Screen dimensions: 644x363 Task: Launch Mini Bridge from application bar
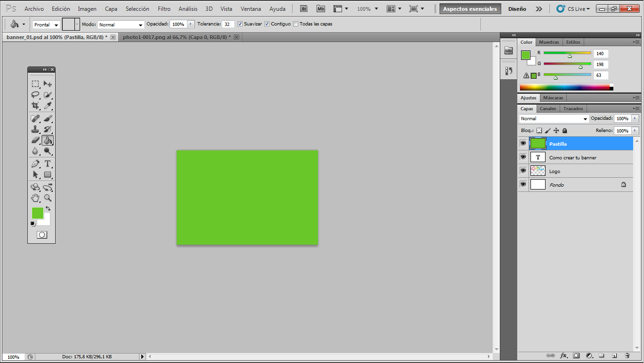coord(321,8)
